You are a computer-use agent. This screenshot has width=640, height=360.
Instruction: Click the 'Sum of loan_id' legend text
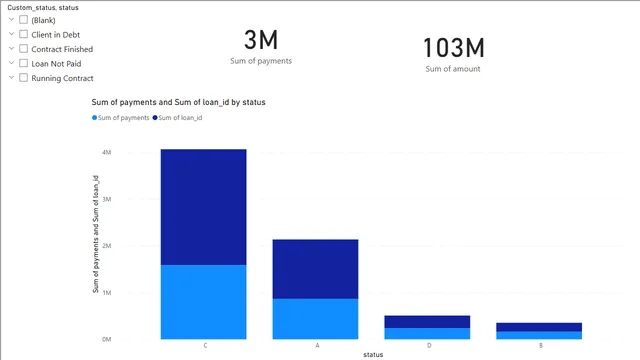click(180, 118)
